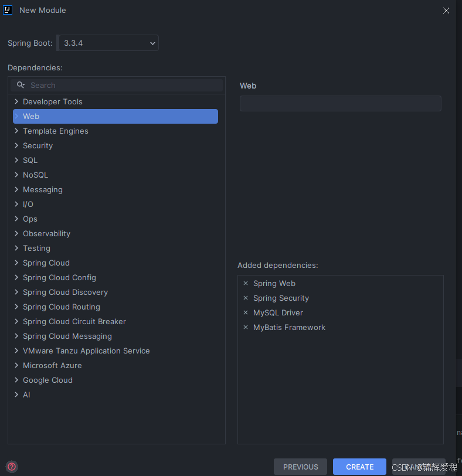The height and width of the screenshot is (476, 462).
Task: Select Spring Cloud Circuit Breaker label
Action: (x=74, y=321)
